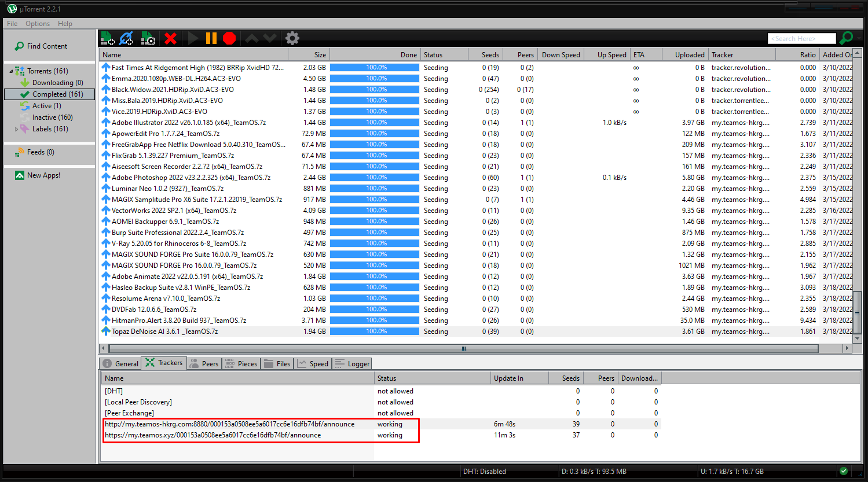Sort torrents by Name column header
This screenshot has width=868, height=482.
(x=193, y=55)
